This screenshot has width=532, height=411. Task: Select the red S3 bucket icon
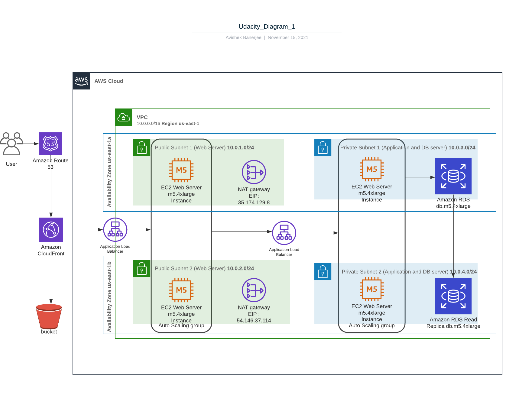[x=49, y=316]
